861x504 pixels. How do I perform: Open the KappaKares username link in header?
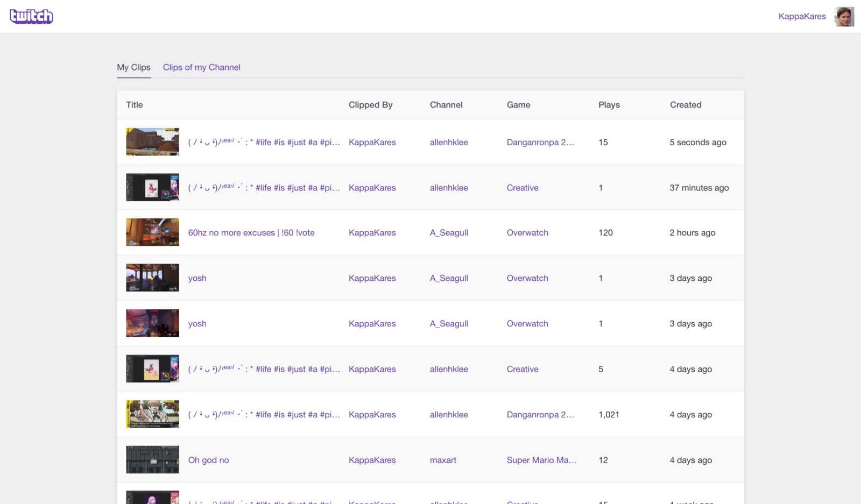802,17
